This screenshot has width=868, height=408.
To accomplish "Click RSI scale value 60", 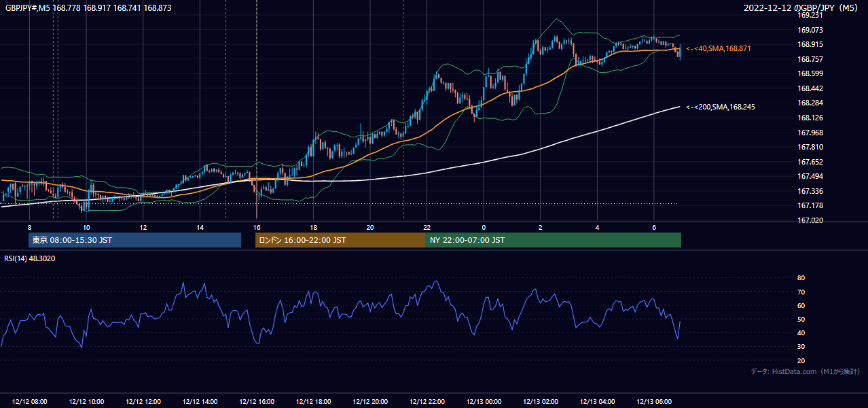I will point(801,306).
